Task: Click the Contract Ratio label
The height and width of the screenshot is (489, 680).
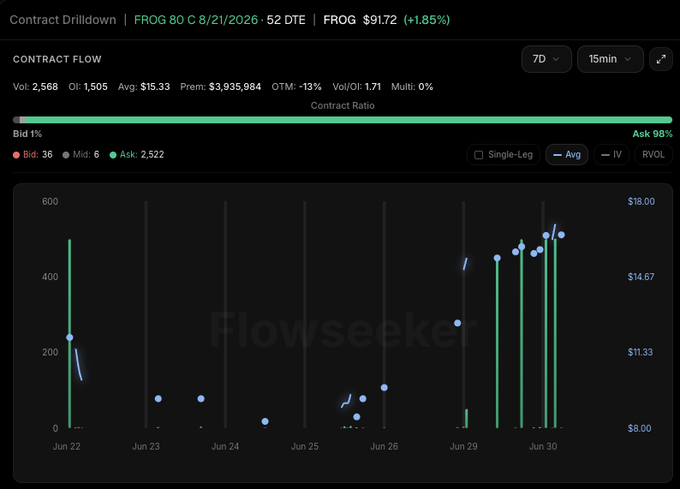Action: pos(343,105)
